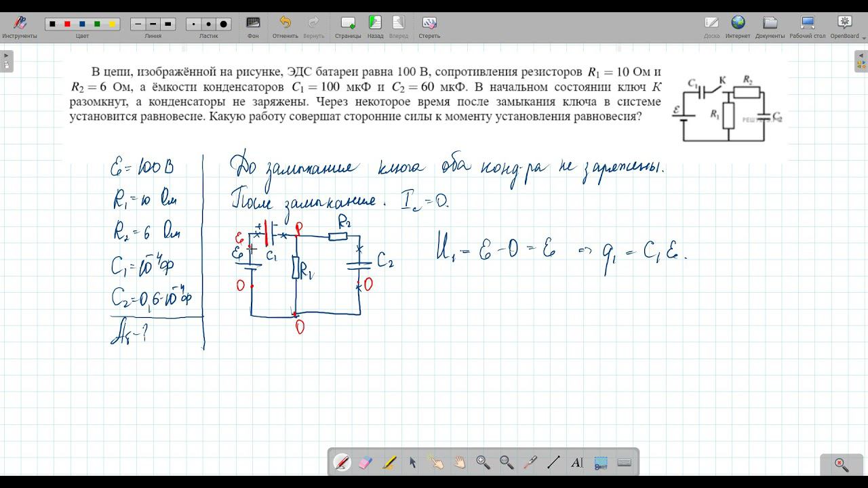Select the Line drawing tool
The height and width of the screenshot is (488, 868).
(553, 462)
